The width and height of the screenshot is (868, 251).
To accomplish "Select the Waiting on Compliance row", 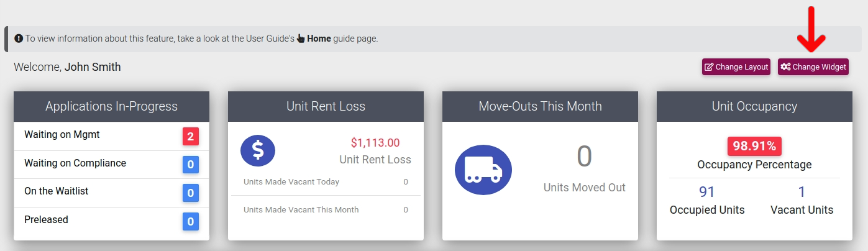I will [x=111, y=165].
